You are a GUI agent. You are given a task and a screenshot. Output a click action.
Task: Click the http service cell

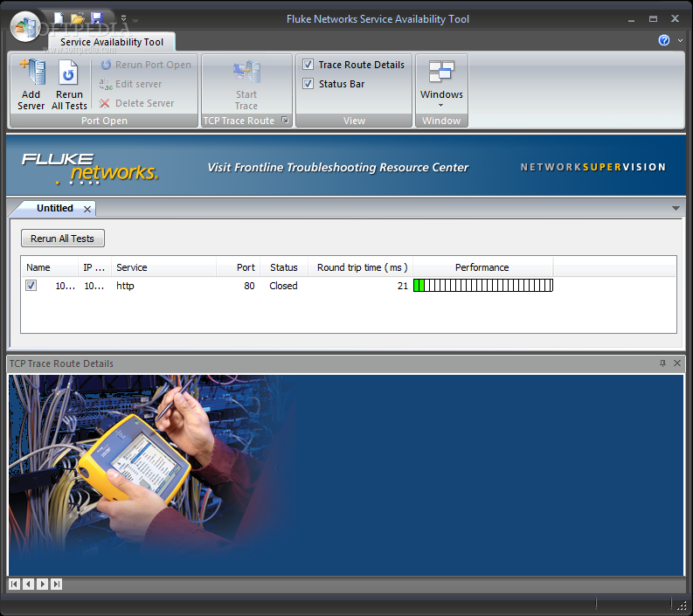[x=125, y=286]
